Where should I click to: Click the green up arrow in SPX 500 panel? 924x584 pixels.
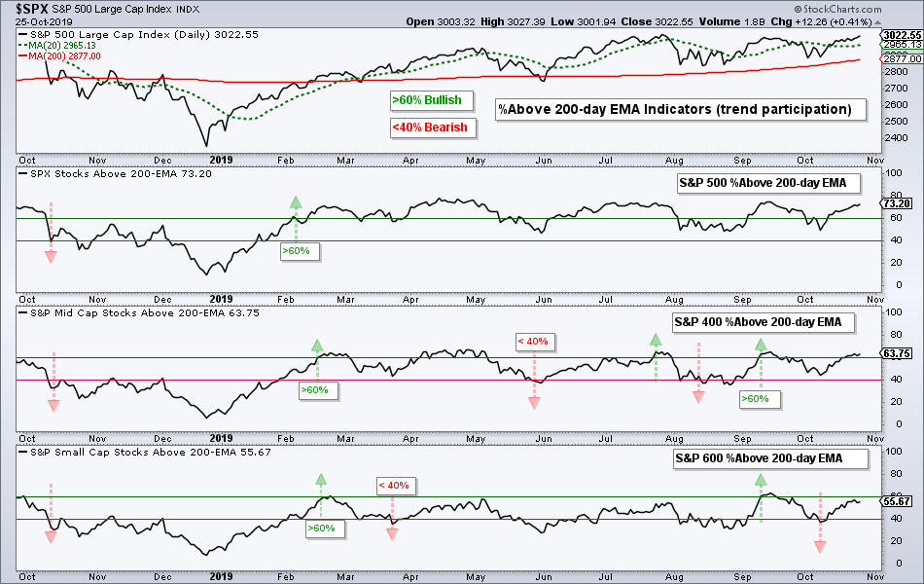tap(296, 202)
